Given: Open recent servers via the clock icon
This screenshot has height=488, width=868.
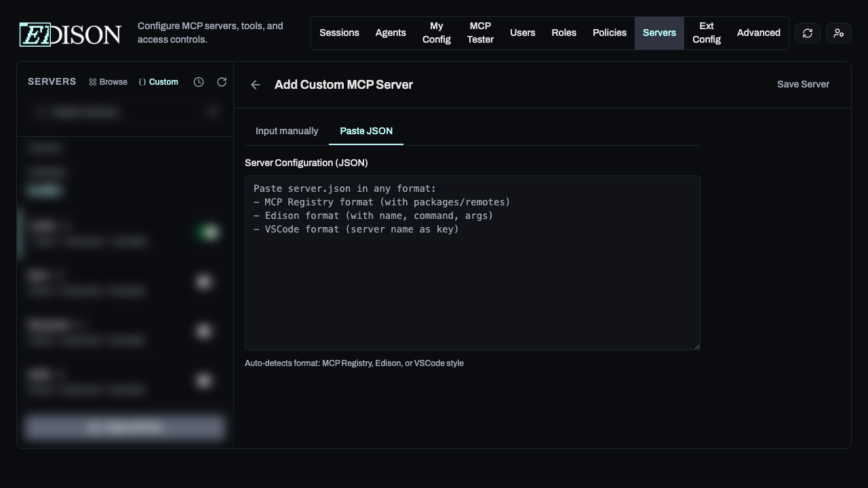Looking at the screenshot, I should pyautogui.click(x=199, y=82).
